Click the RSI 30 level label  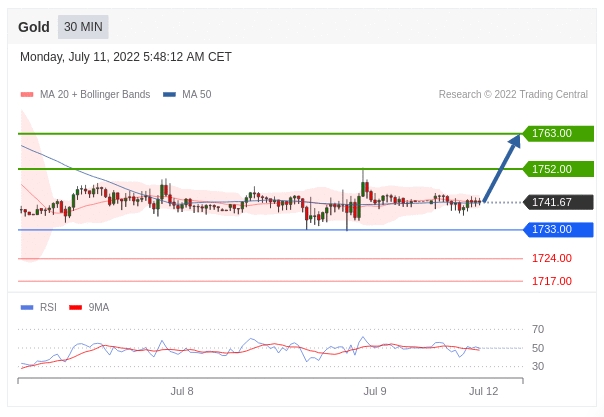538,366
